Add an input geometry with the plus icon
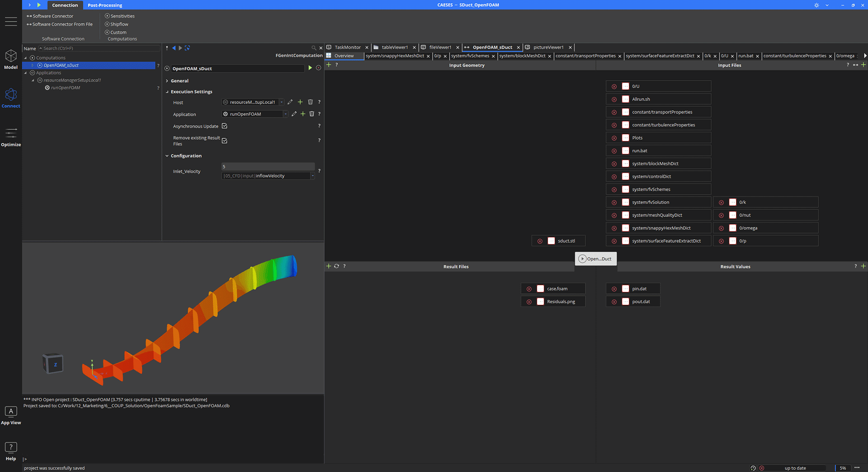Viewport: 868px width, 472px height. pos(329,65)
